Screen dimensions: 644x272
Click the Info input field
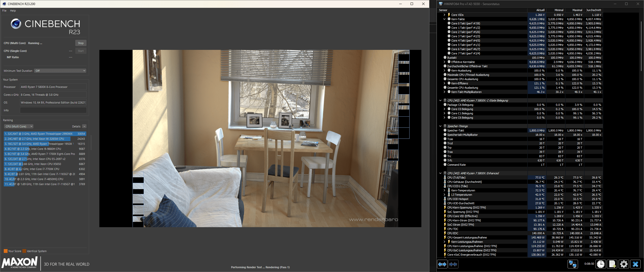[x=53, y=110]
